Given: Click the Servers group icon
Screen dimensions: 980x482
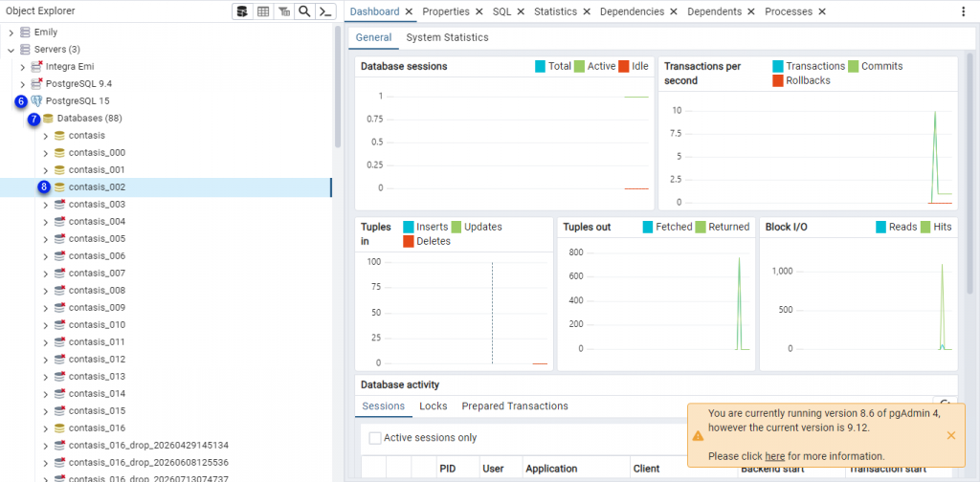Looking at the screenshot, I should click(x=25, y=50).
